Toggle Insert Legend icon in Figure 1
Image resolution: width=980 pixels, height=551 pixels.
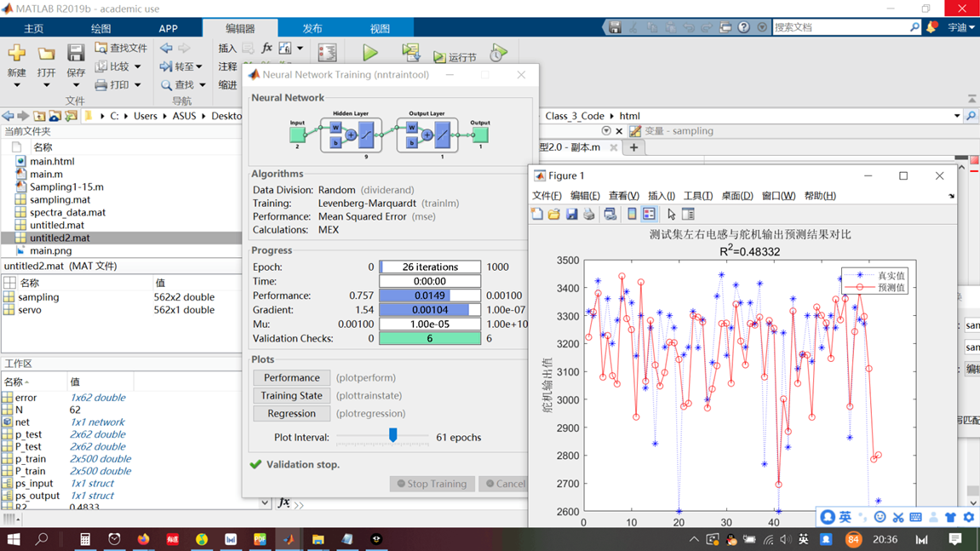point(649,214)
